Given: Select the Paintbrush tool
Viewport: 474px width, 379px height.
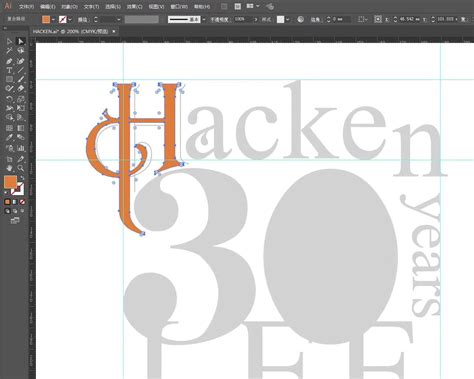Looking at the screenshot, I should pyautogui.click(x=21, y=79).
